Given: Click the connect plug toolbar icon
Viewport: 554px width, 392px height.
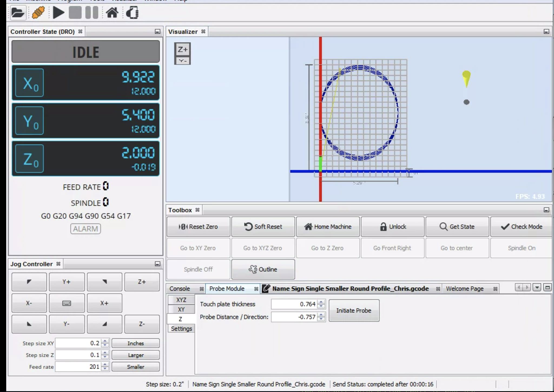Looking at the screenshot, I should 38,13.
